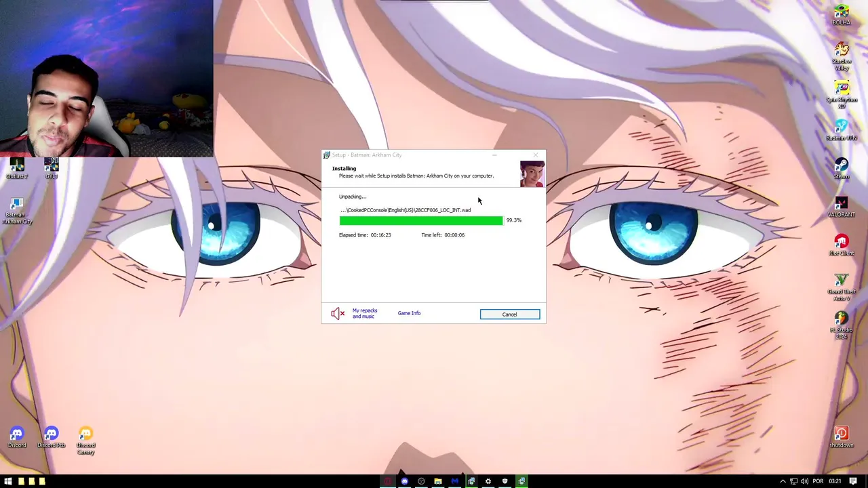This screenshot has height=488, width=868.
Task: Cancel the Batman: Arkham City installation
Action: [x=510, y=314]
